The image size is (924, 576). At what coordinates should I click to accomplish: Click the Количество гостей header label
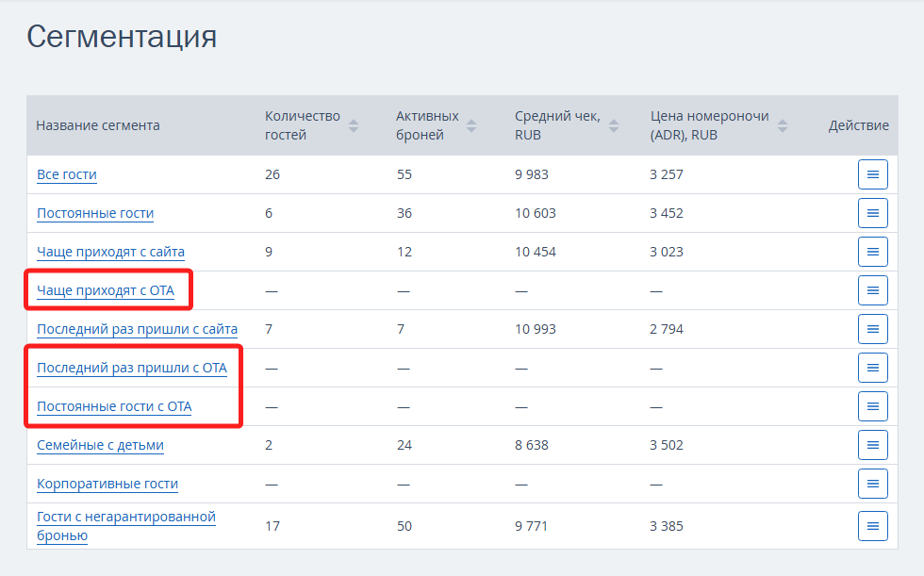(303, 125)
